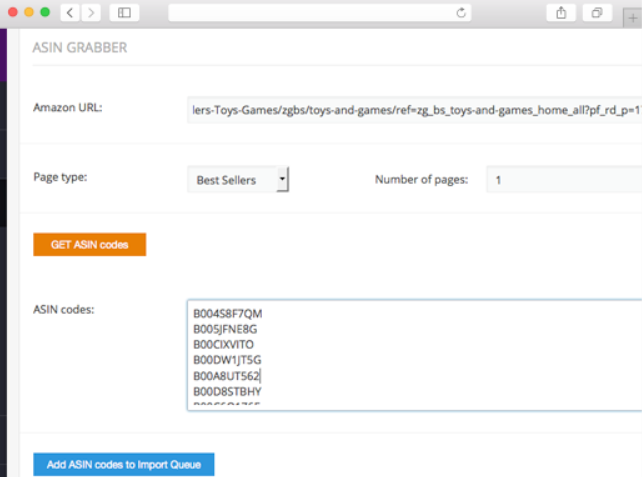Image resolution: width=642 pixels, height=477 pixels.
Task: Open a new tab with the plus button
Action: (x=634, y=14)
